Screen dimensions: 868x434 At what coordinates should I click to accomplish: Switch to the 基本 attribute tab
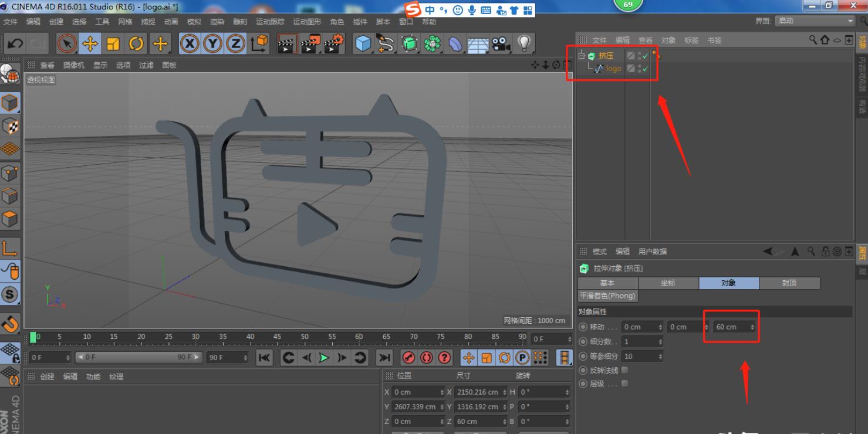(607, 283)
